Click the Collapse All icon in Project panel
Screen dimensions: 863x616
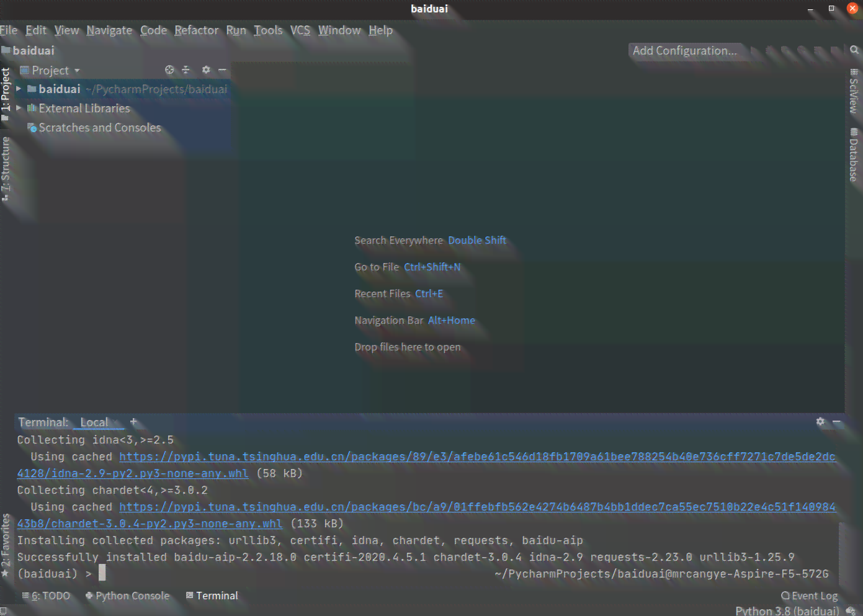(x=186, y=70)
